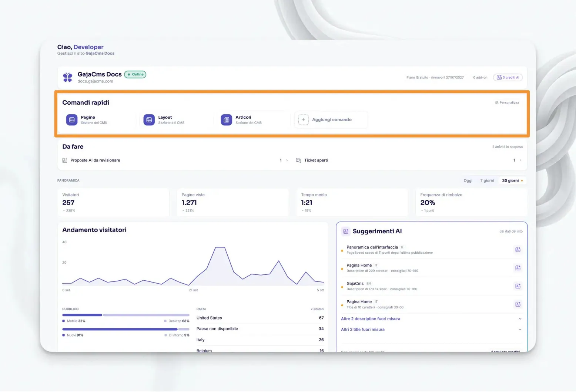Click the dai dati del sito label
The image size is (576, 392).
[511, 232]
